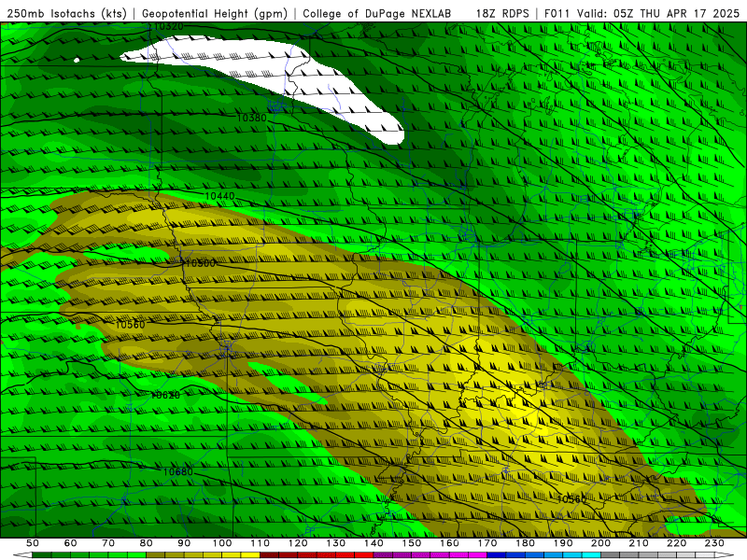Click the 10380 height contour label
This screenshot has width=747, height=560.
click(251, 118)
